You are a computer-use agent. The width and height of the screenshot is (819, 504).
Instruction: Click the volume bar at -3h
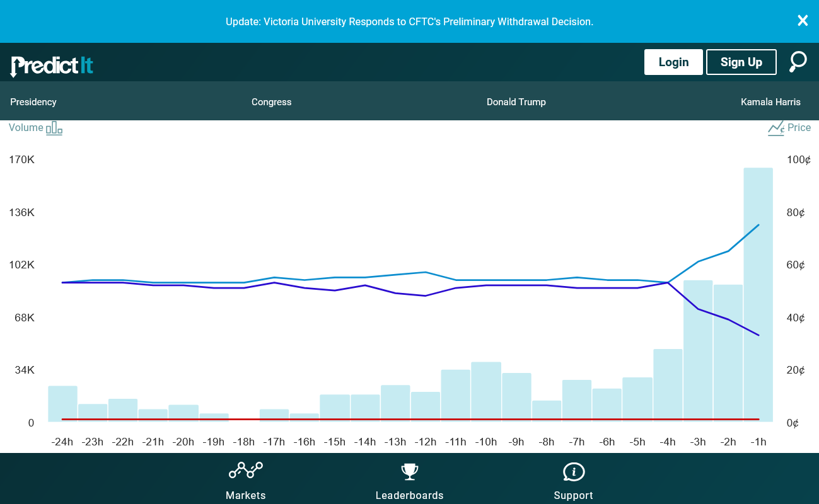pyautogui.click(x=698, y=351)
